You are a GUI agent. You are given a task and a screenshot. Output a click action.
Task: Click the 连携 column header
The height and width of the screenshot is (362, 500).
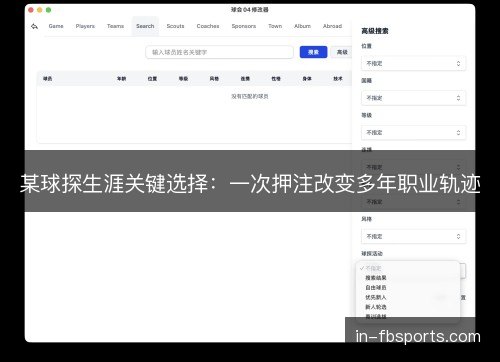pyautogui.click(x=245, y=79)
